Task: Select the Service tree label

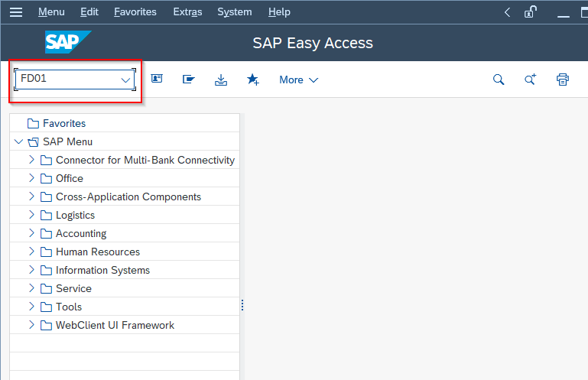Action: 73,289
